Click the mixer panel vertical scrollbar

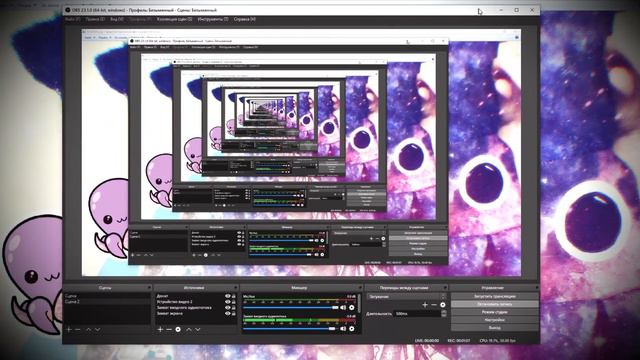click(x=359, y=303)
